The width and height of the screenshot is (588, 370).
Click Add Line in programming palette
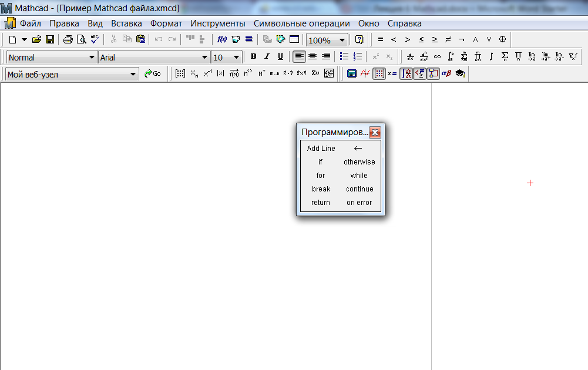[x=321, y=149]
